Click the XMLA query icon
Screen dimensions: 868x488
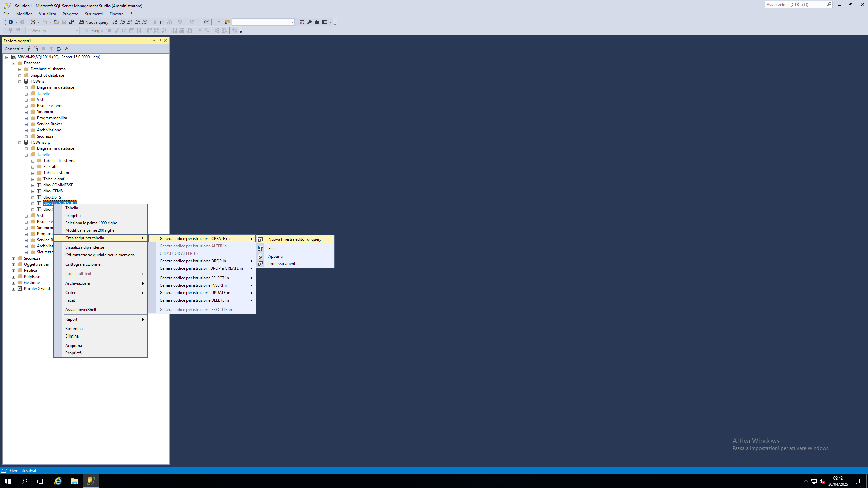click(137, 22)
